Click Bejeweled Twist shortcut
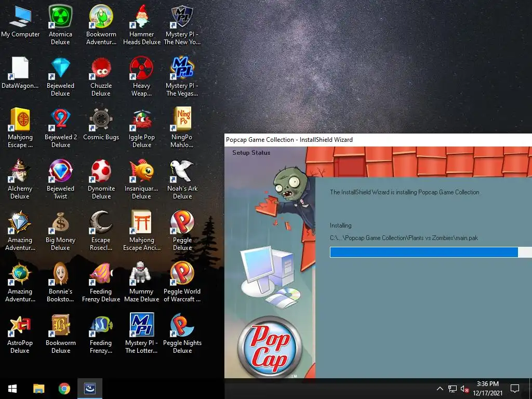The image size is (532, 399). [60, 179]
